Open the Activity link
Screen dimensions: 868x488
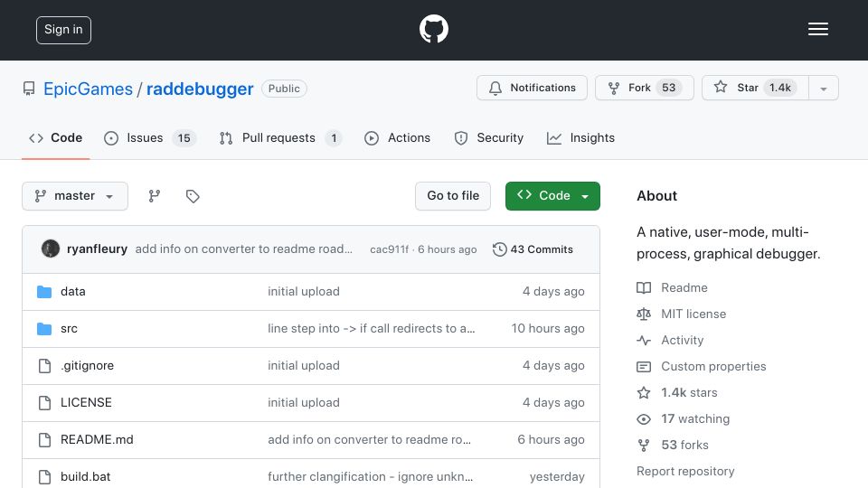(x=682, y=341)
